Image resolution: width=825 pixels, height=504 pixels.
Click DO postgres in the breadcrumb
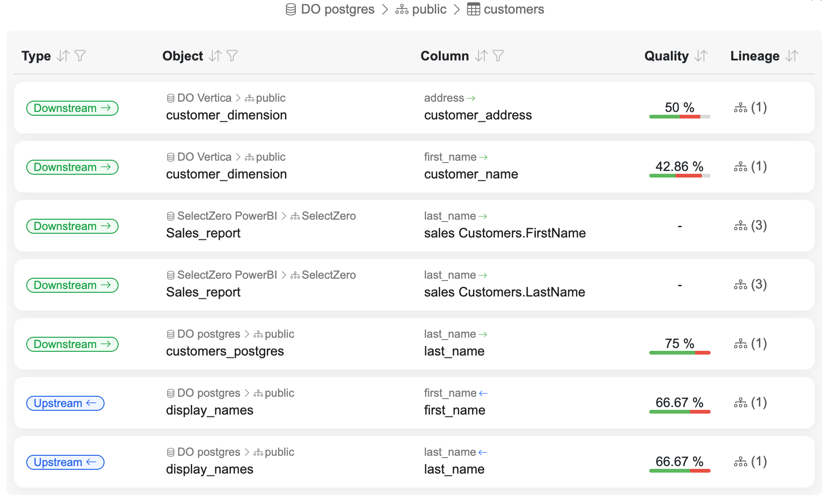click(330, 9)
